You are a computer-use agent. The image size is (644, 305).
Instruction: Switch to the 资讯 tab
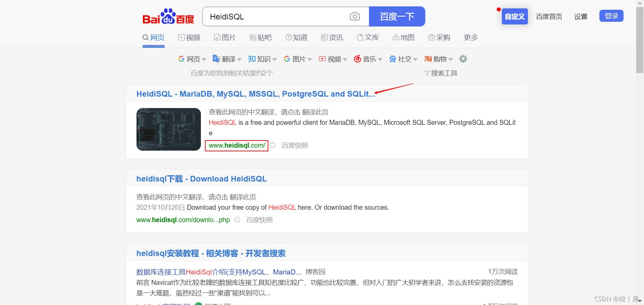click(332, 38)
